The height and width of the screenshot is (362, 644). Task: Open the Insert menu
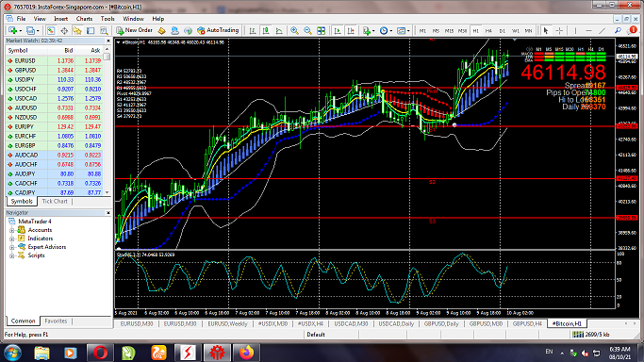(x=60, y=19)
